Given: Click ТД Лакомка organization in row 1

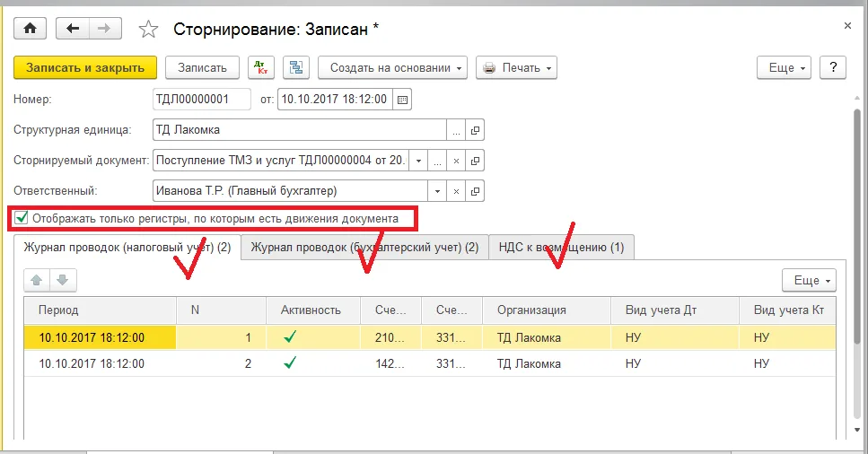Looking at the screenshot, I should (547, 337).
